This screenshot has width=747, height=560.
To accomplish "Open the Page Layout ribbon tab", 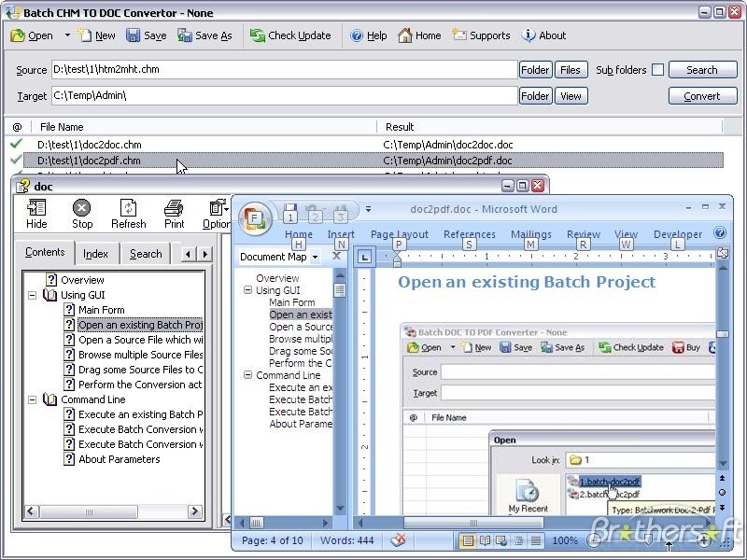I will click(x=399, y=234).
